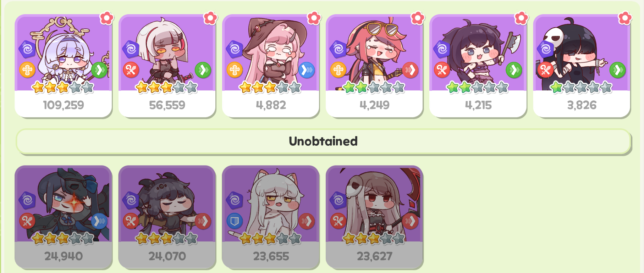Click the star rating on the 4,249 card
The image size is (644, 273).
(374, 87)
